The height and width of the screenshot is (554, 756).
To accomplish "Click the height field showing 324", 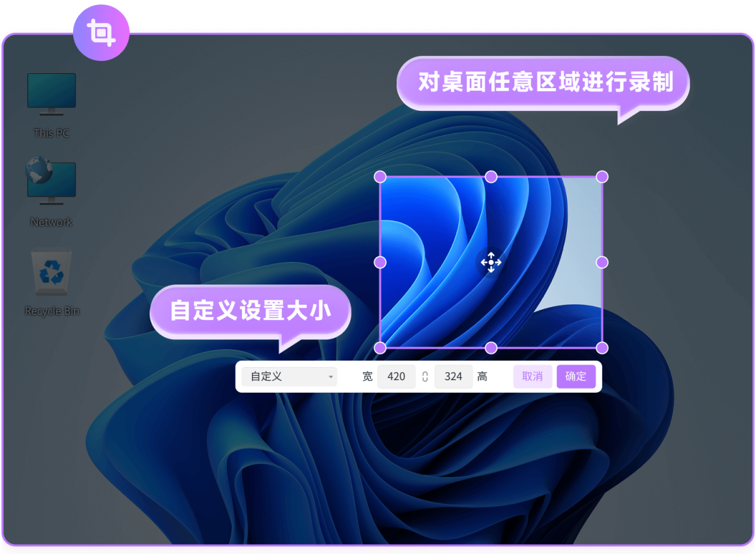I will point(454,376).
